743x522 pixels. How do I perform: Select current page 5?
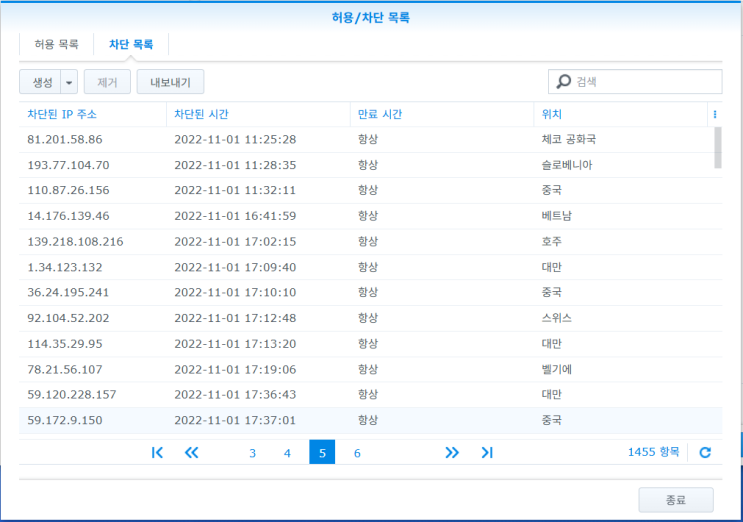pos(322,452)
